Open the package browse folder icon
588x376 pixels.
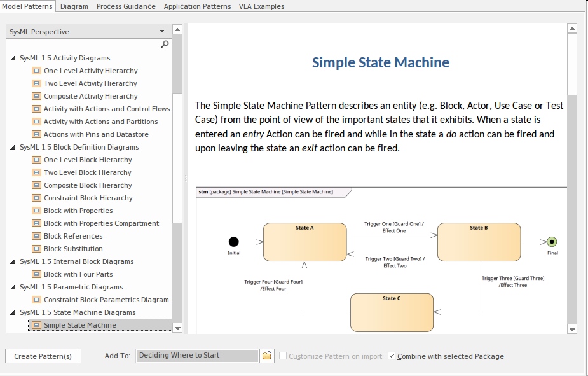[267, 356]
